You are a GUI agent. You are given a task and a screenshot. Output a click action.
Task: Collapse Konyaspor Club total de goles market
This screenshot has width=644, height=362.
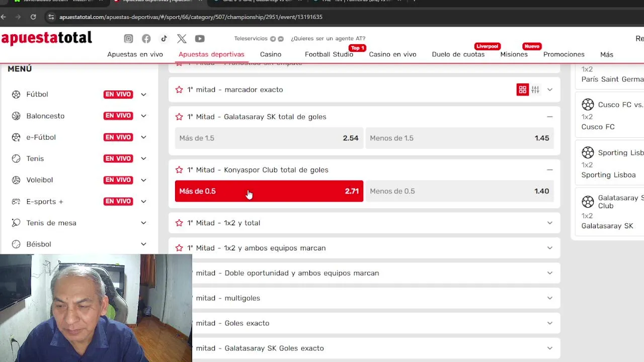coord(549,170)
